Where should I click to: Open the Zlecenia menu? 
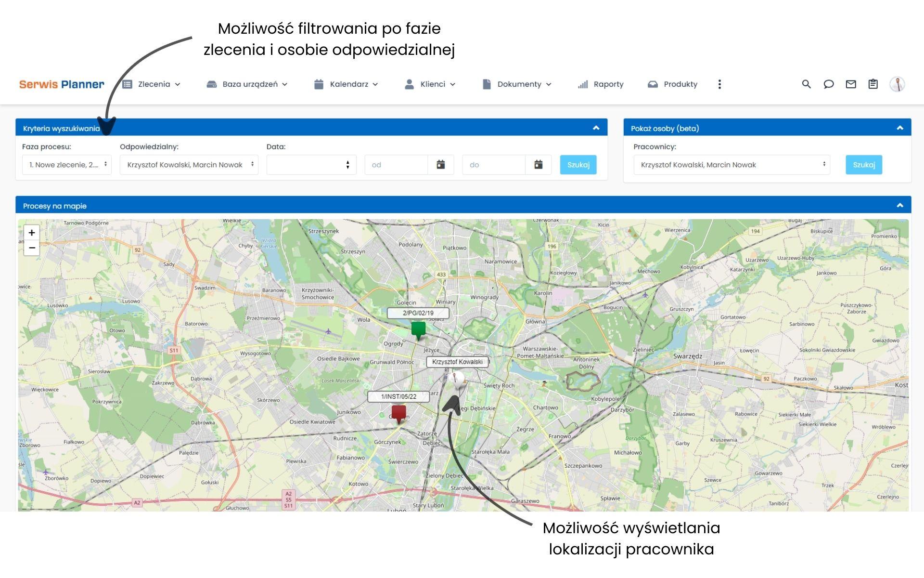[x=152, y=84]
